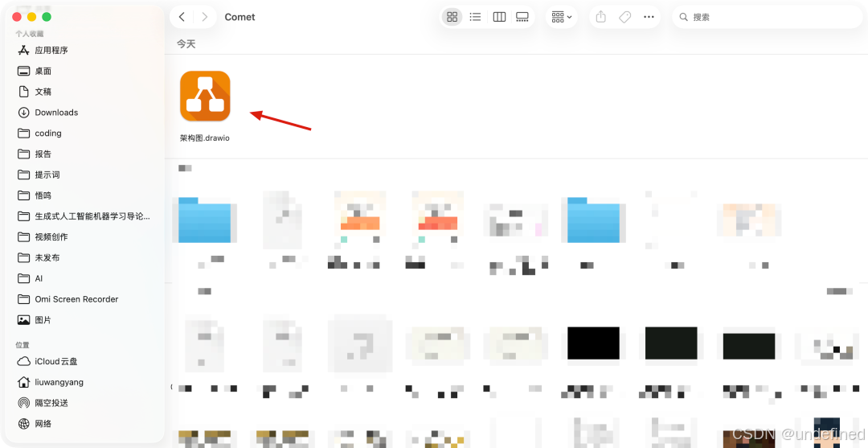Screen dimensions: 868x448
Task: Click the 应用程序 applications icon
Action: pyautogui.click(x=24, y=51)
